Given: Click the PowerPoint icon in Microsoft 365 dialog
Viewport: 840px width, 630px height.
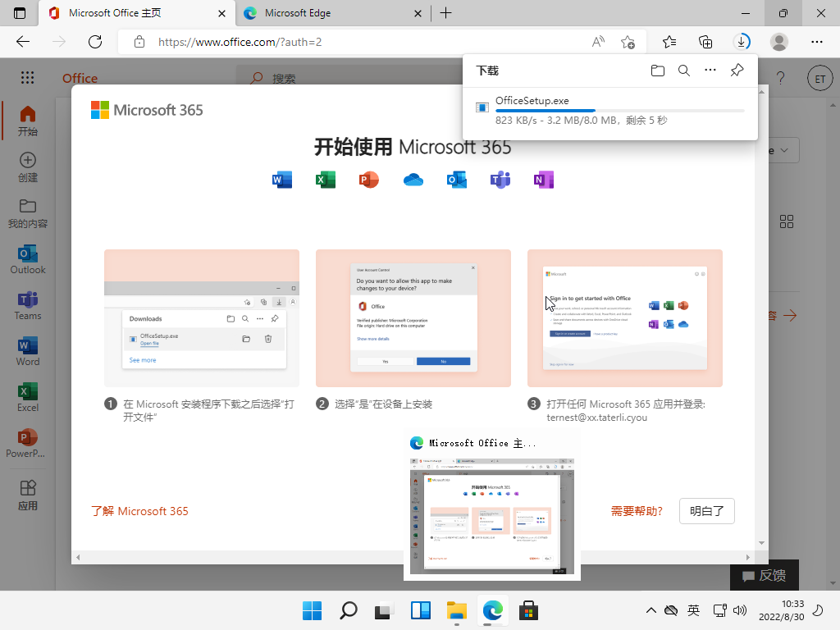Looking at the screenshot, I should point(368,180).
